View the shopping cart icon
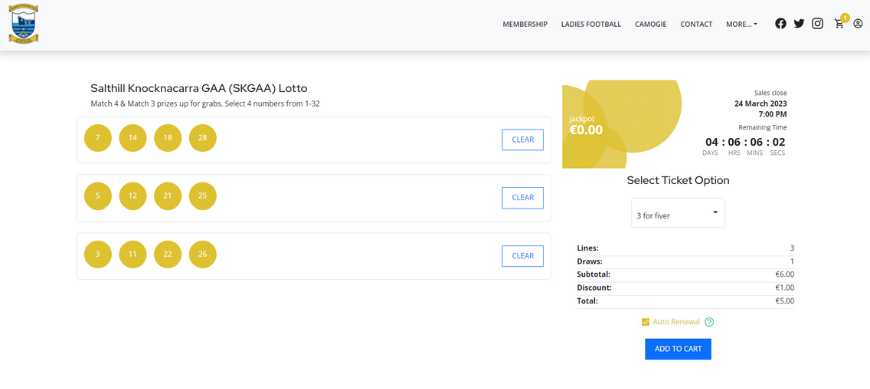Viewport: 870px width, 389px height. [839, 24]
